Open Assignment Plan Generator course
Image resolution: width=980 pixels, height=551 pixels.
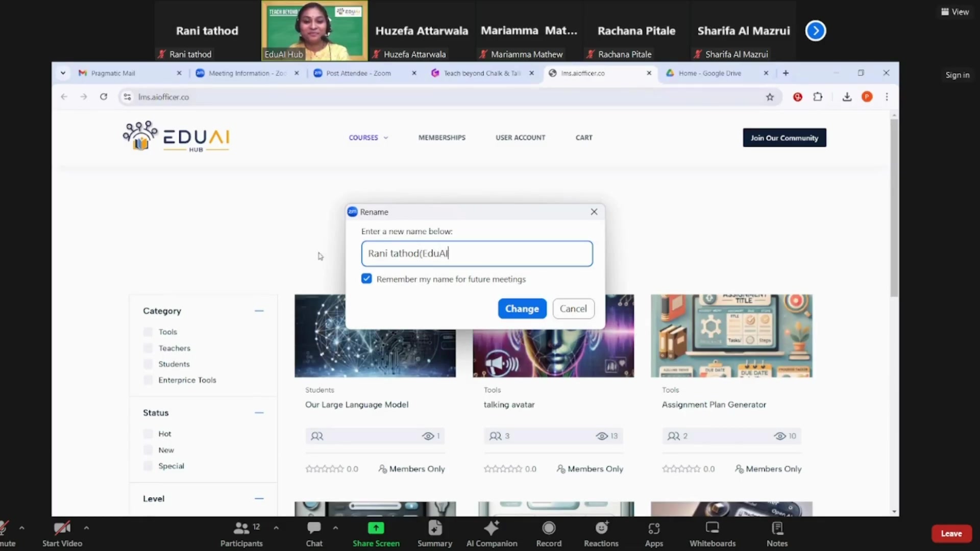pyautogui.click(x=714, y=405)
